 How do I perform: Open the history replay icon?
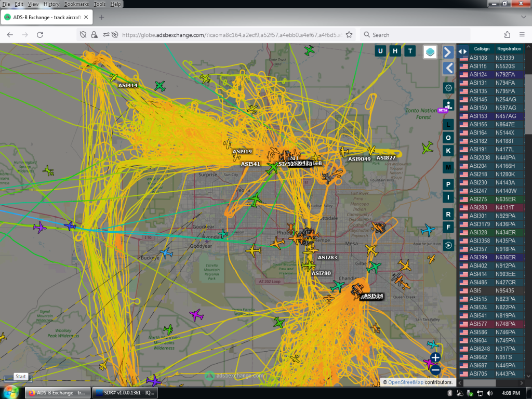tap(448, 245)
